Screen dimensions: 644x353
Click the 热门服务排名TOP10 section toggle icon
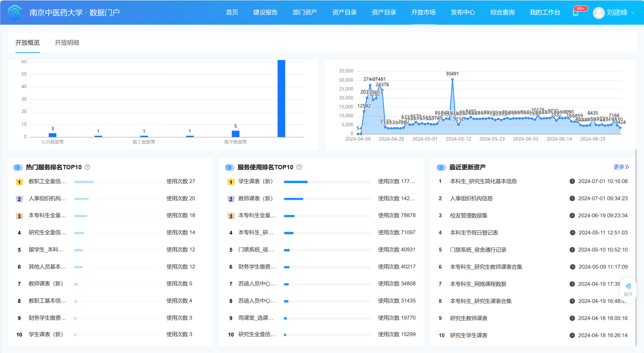[18, 167]
